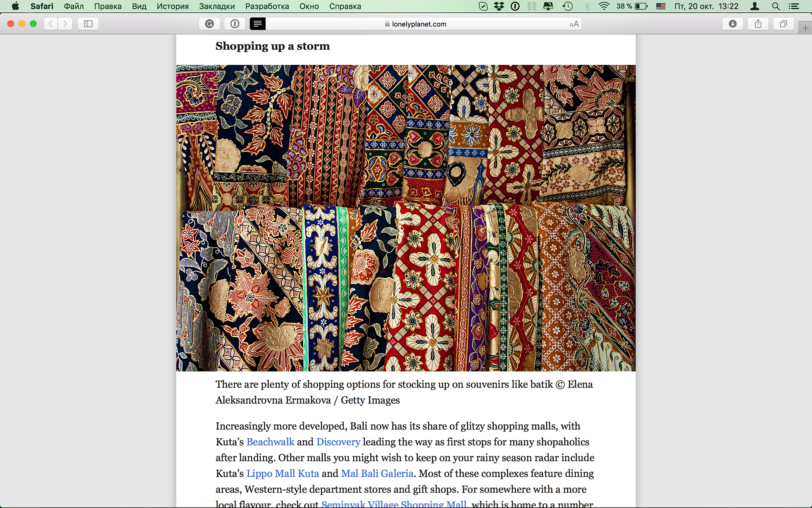Open the Apple menu
This screenshot has width=812, height=508.
(15, 6)
